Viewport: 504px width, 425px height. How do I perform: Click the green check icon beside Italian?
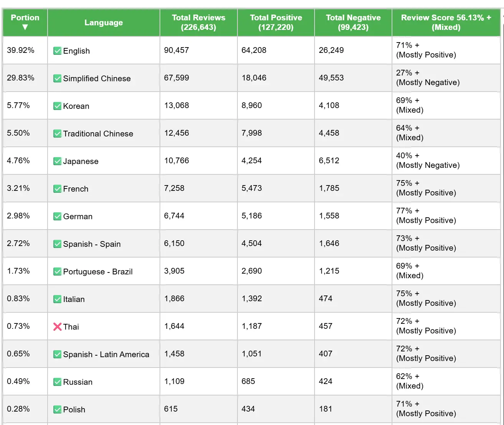[57, 299]
